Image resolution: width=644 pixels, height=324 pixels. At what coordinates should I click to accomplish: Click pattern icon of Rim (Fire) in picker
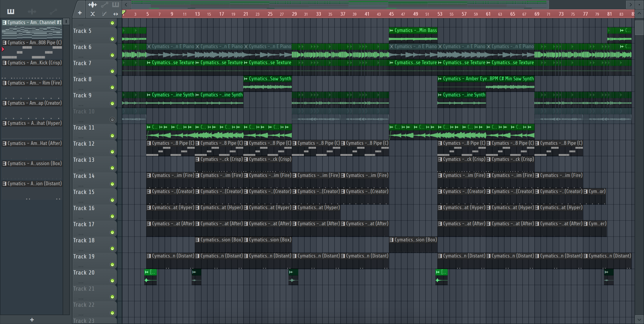(x=4, y=83)
